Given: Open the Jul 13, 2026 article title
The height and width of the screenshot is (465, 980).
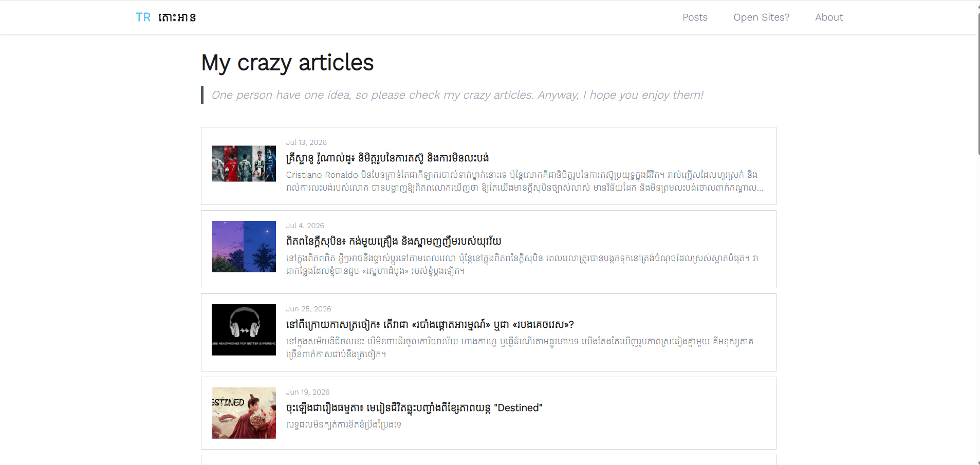Looking at the screenshot, I should (x=387, y=158).
